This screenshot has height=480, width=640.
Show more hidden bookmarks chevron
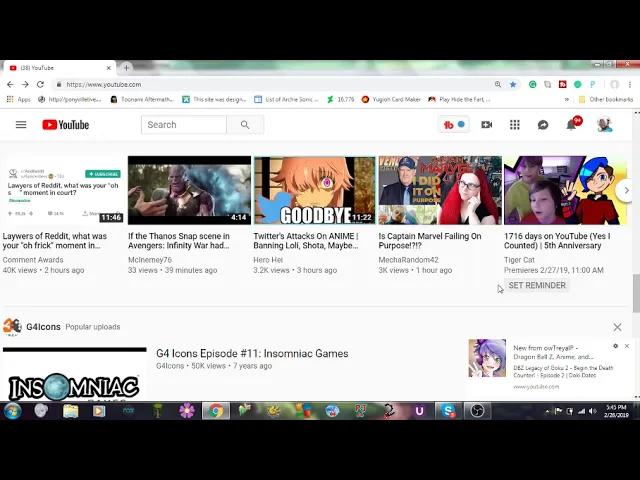[x=567, y=99]
